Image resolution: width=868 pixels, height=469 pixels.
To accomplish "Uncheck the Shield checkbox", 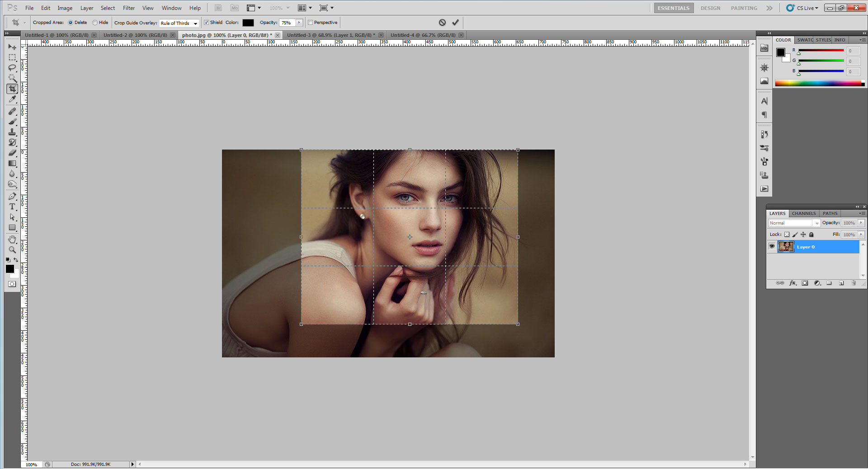I will click(x=207, y=23).
